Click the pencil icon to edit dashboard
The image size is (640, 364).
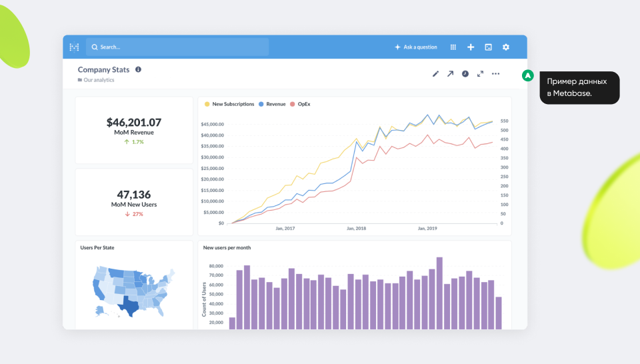click(x=436, y=74)
